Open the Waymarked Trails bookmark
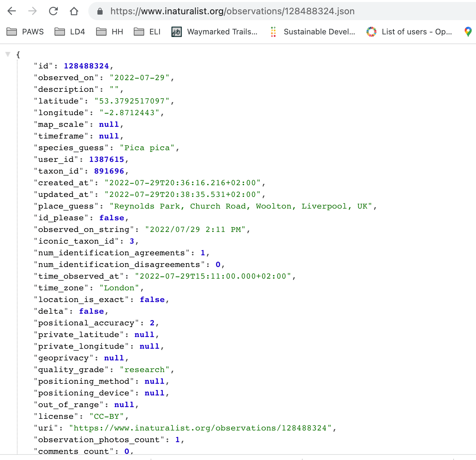 (215, 32)
